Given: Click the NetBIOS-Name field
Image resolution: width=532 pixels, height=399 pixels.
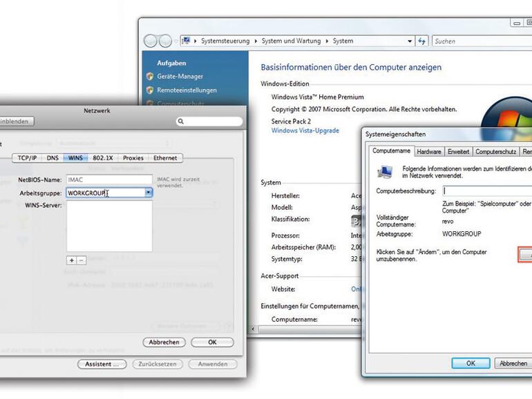Looking at the screenshot, I should pyautogui.click(x=109, y=179).
